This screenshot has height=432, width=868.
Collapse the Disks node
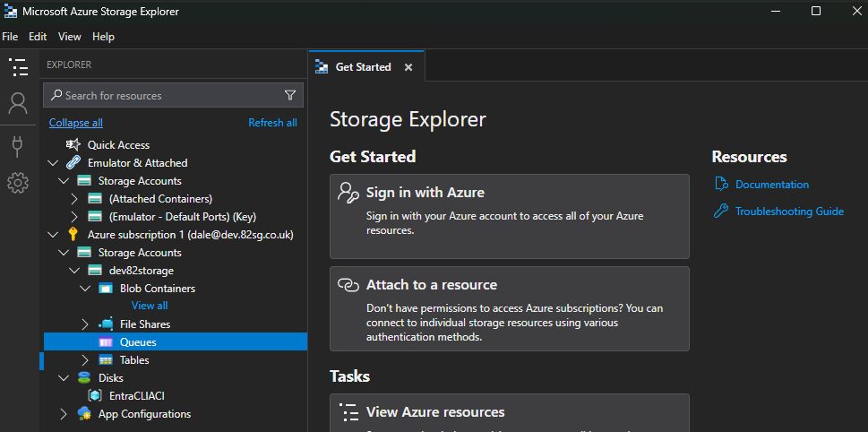[64, 377]
